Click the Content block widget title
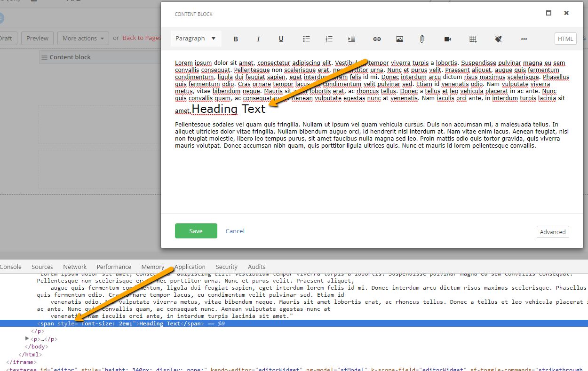 pos(70,57)
